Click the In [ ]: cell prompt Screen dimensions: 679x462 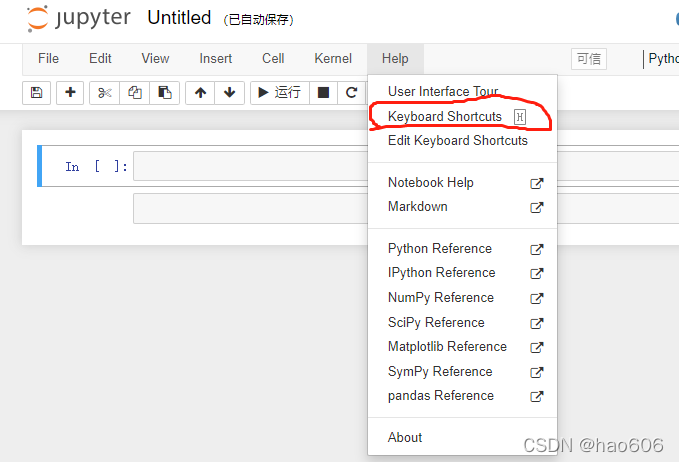[96, 167]
